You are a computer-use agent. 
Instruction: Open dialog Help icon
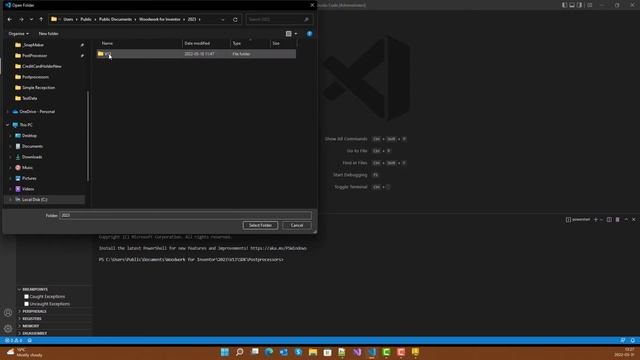click(309, 33)
